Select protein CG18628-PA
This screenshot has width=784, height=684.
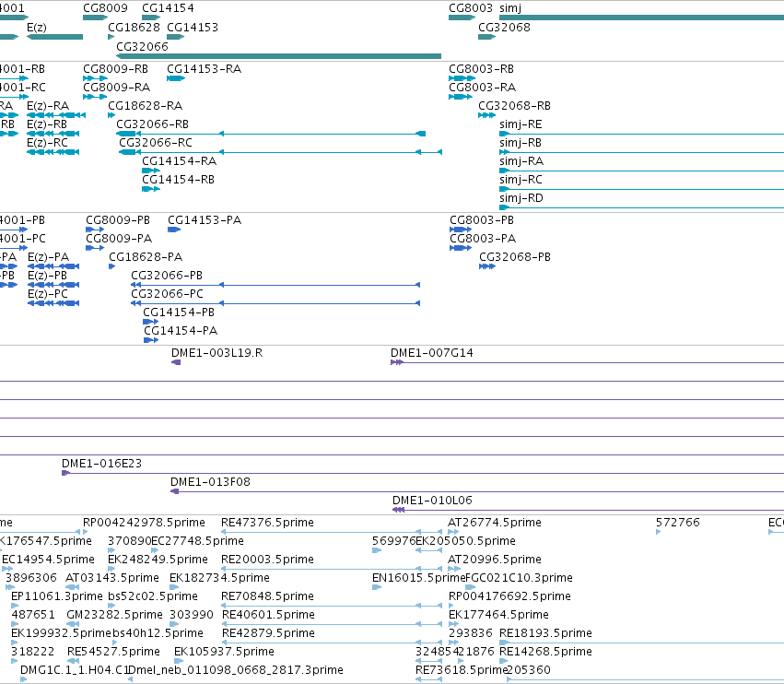(146, 257)
